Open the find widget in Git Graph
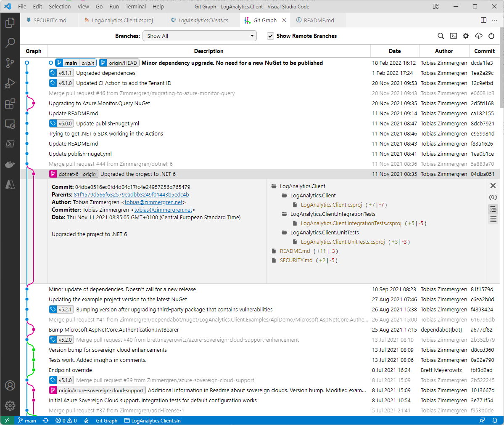Image resolution: width=504 pixels, height=425 pixels. pos(441,36)
